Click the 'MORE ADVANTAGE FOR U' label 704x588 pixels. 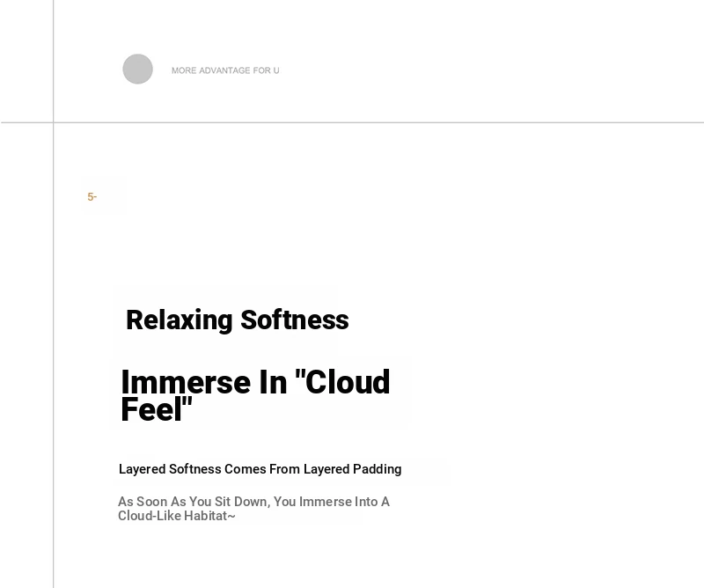pyautogui.click(x=225, y=70)
